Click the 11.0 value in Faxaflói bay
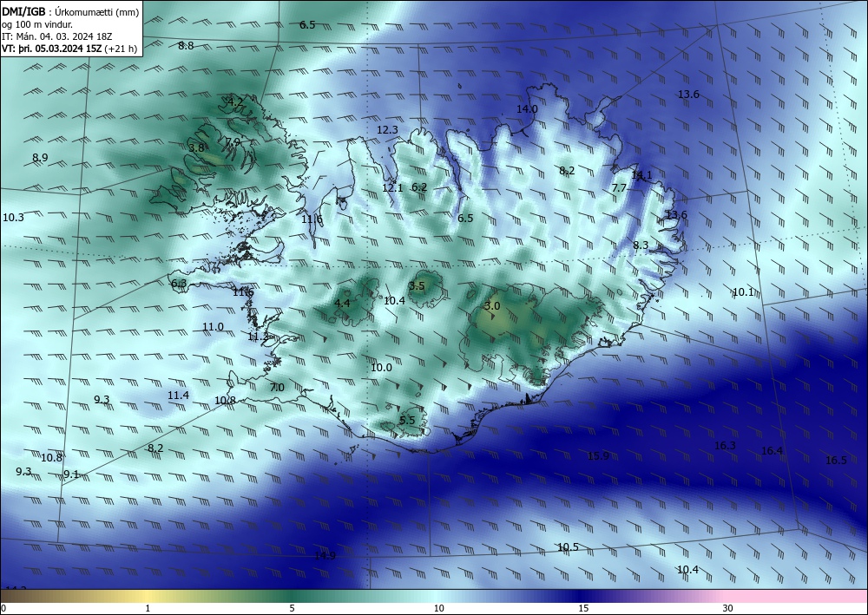 pyautogui.click(x=214, y=327)
